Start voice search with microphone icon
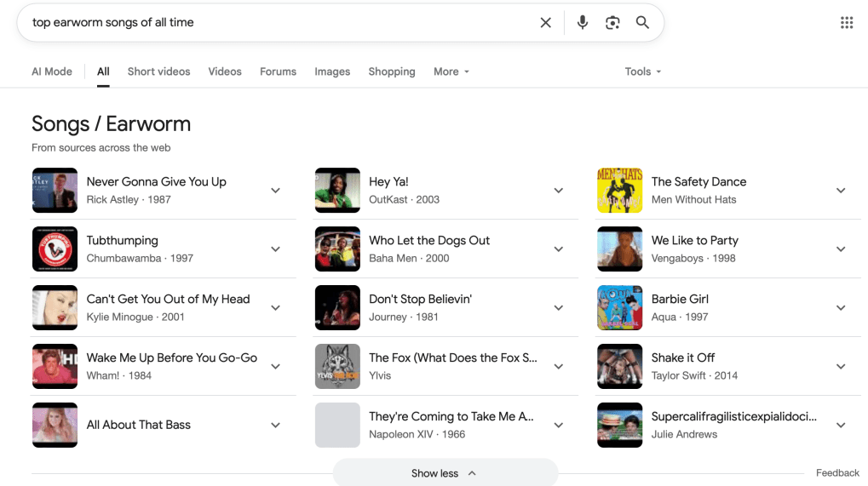The width and height of the screenshot is (868, 486). coord(583,23)
